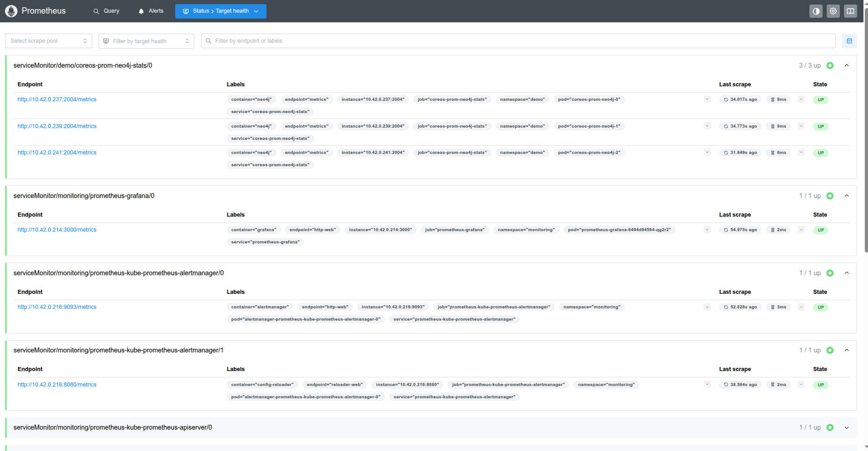Click the '34.017s ago' last scrape badge
Viewport: 868px width, 451px height.
(740, 99)
